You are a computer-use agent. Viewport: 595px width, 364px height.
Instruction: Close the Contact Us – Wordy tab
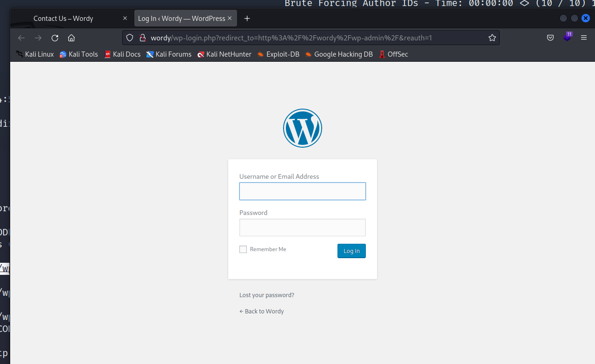click(x=125, y=19)
